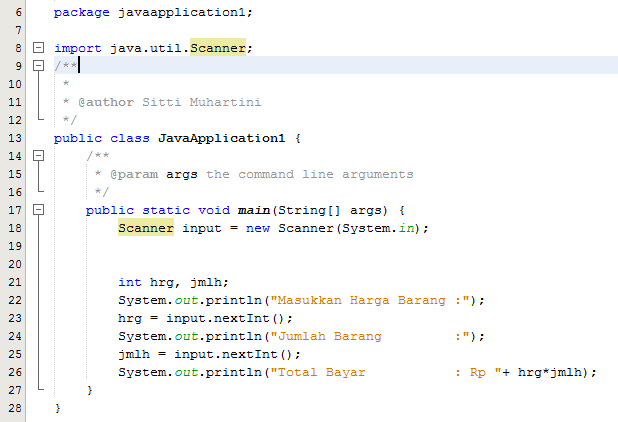
Task: Click the main method name
Action: pos(254,210)
